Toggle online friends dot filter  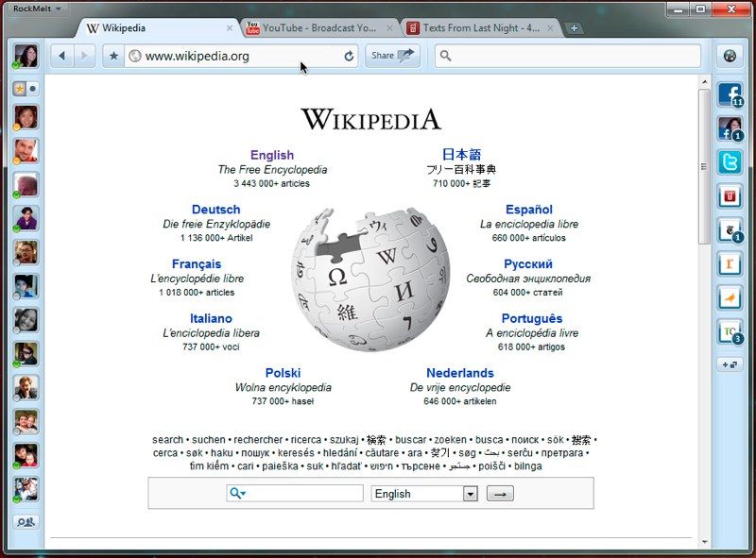(x=33, y=89)
